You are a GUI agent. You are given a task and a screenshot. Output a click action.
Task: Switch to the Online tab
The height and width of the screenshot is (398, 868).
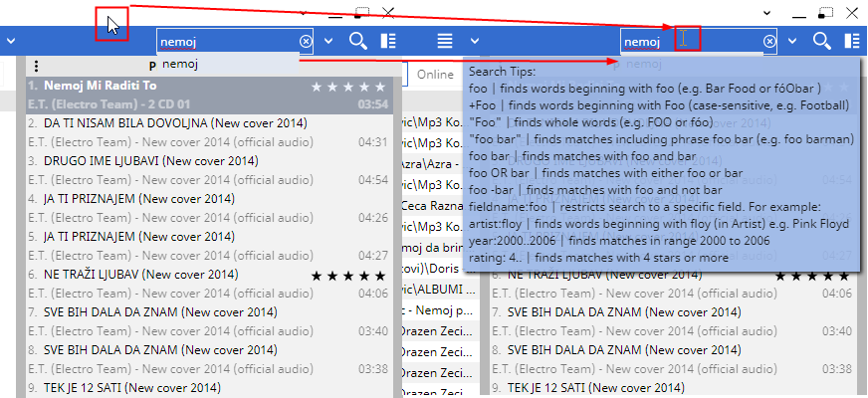(435, 75)
